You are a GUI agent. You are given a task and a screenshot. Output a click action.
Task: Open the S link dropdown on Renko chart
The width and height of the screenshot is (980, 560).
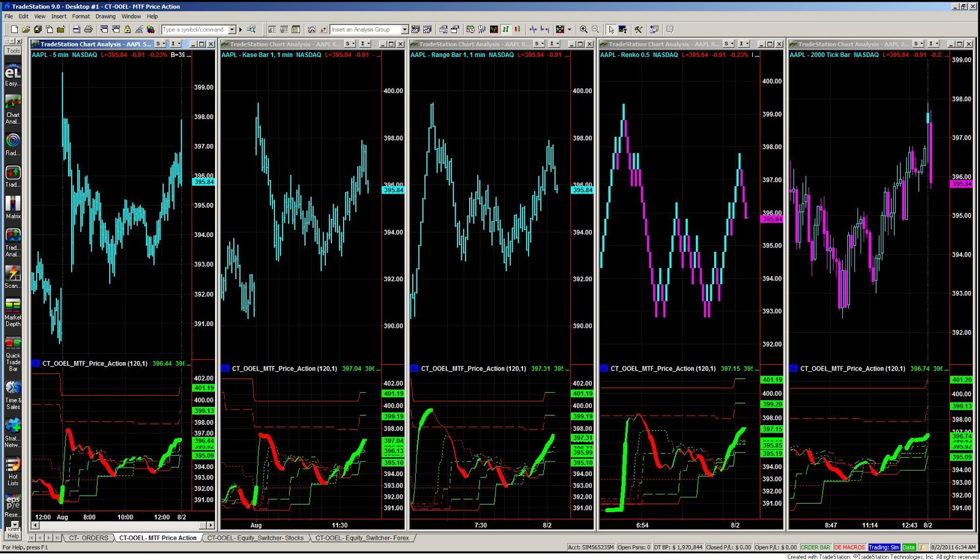click(728, 44)
